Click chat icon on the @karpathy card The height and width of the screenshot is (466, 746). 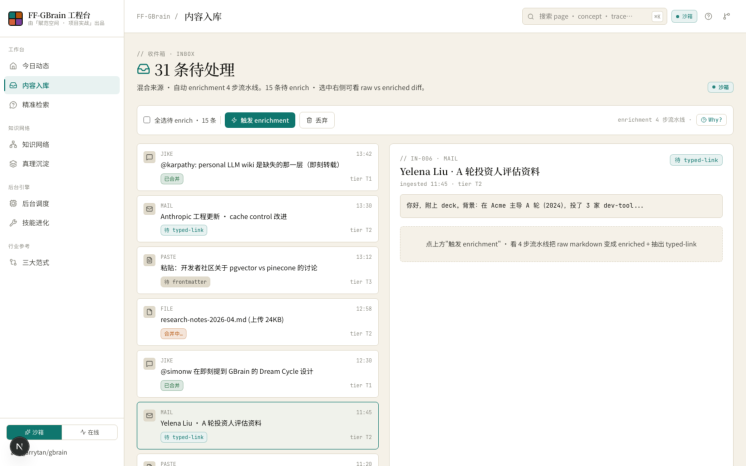(149, 157)
